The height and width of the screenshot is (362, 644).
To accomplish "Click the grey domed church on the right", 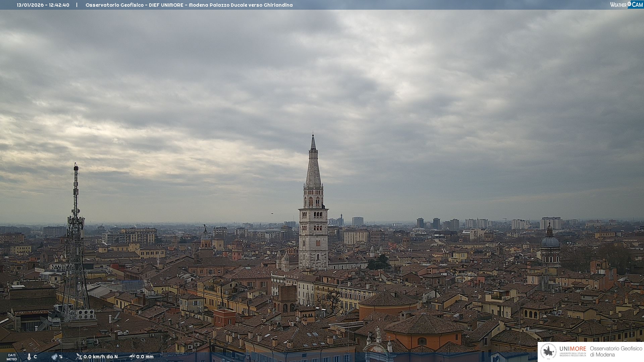I will point(550,242).
